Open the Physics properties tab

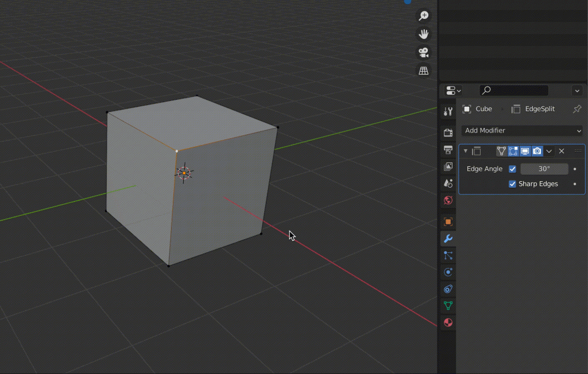click(448, 272)
